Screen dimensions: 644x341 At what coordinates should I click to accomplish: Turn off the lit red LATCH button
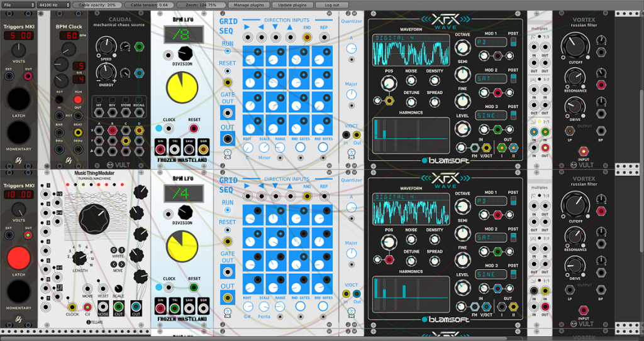point(19,259)
